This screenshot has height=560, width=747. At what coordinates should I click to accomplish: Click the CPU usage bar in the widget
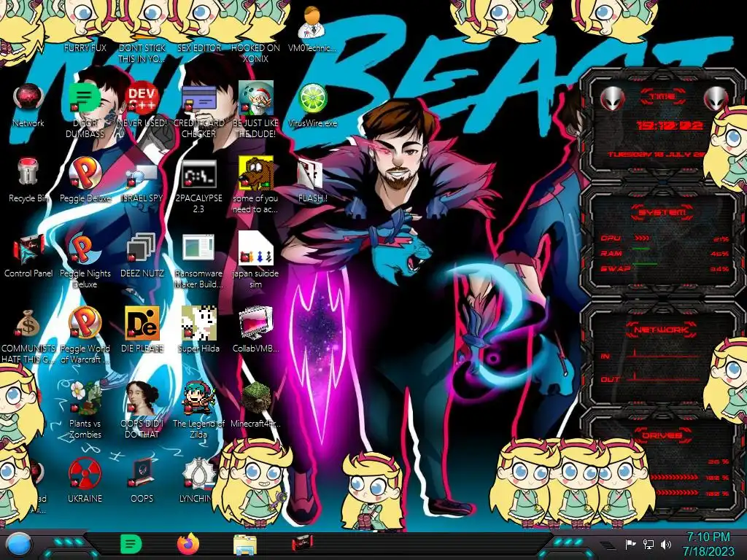point(642,238)
